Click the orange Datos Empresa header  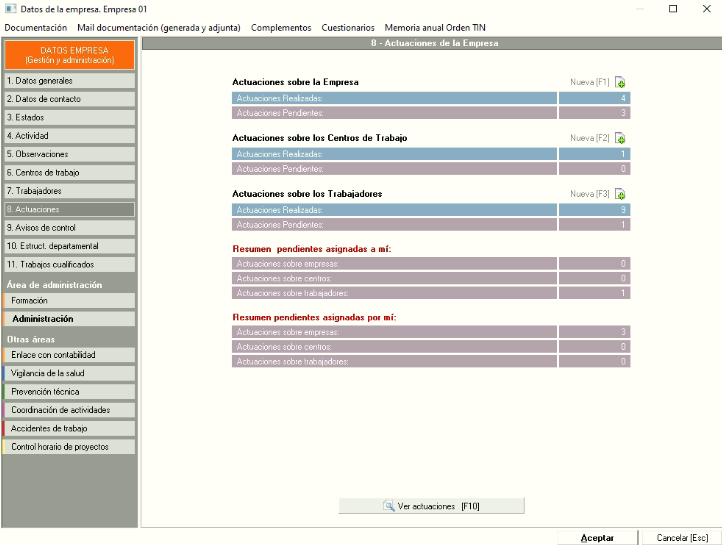[x=68, y=55]
